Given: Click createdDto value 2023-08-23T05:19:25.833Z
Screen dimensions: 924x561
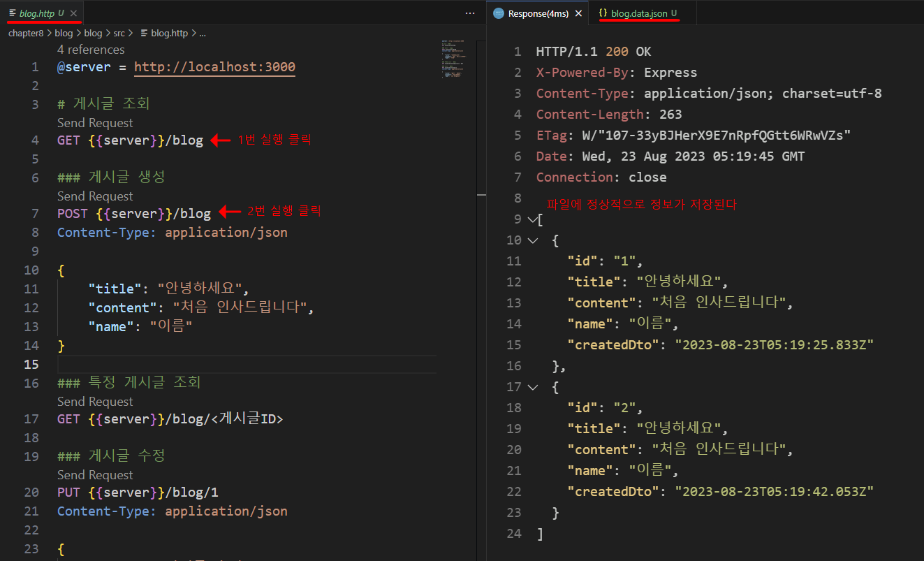Looking at the screenshot, I should [x=775, y=345].
